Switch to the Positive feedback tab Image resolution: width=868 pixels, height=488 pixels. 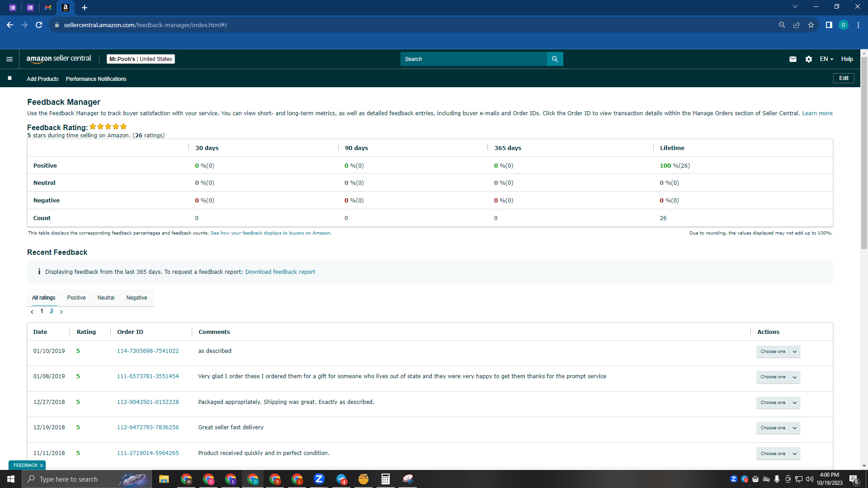[x=76, y=298]
